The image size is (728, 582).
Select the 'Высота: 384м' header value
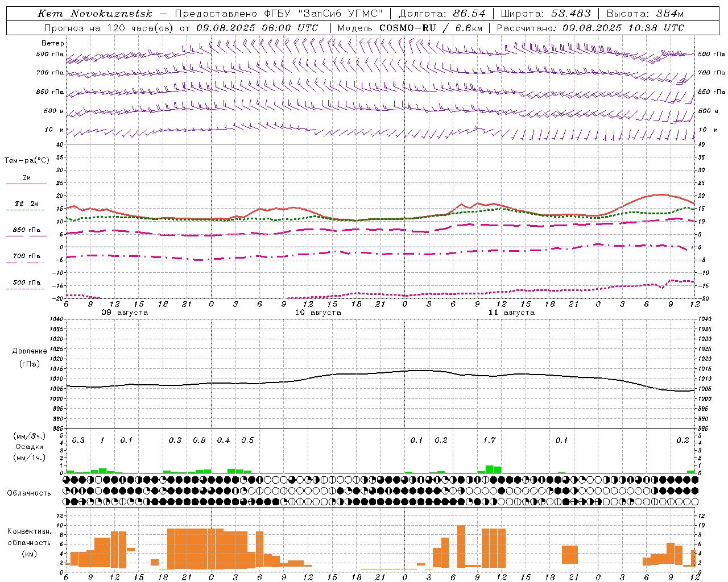645,14
